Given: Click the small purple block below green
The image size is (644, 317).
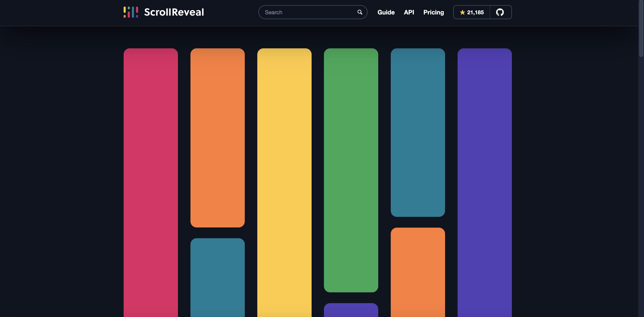Looking at the screenshot, I should tap(351, 310).
